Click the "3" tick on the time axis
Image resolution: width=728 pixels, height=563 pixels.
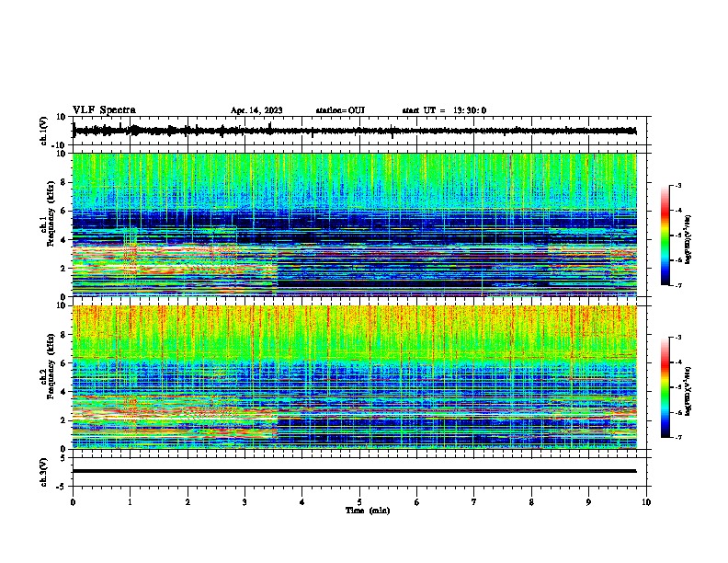245,502
